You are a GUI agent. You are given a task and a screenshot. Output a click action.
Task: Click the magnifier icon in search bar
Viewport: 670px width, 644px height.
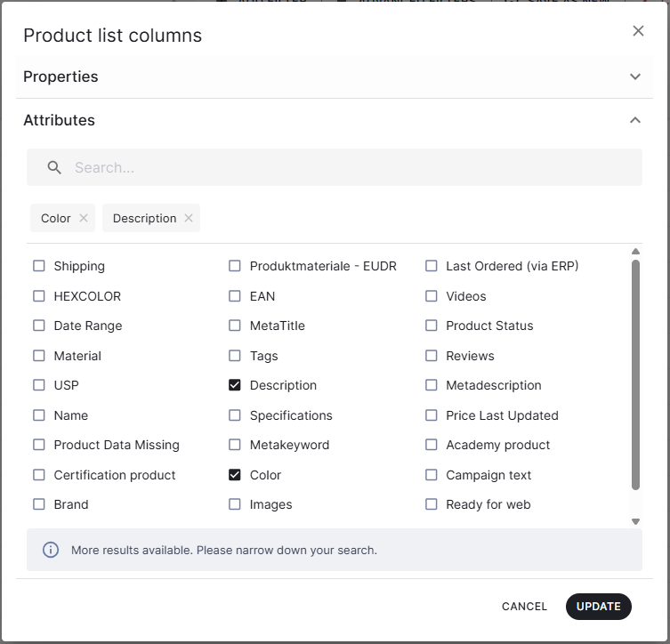point(54,167)
